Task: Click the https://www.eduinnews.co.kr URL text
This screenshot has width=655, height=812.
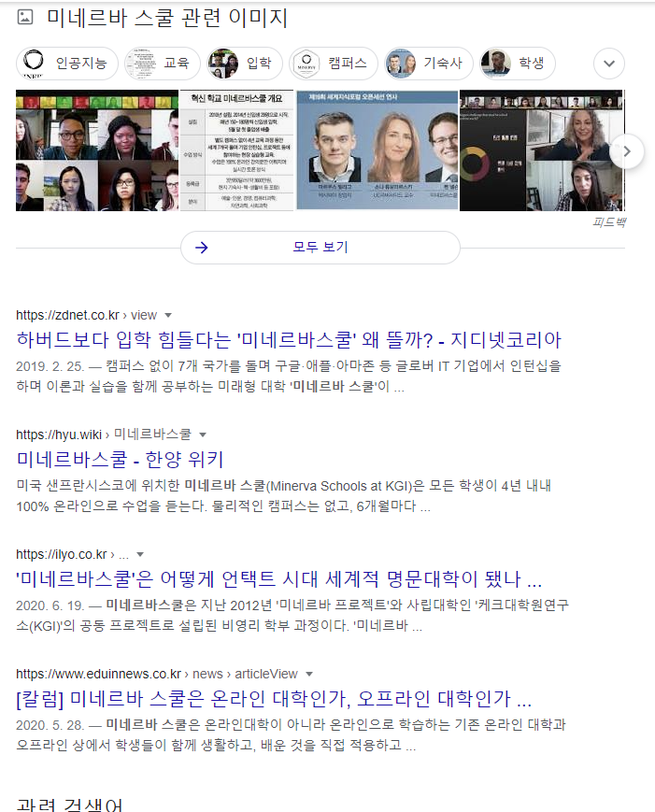Action: (x=98, y=674)
